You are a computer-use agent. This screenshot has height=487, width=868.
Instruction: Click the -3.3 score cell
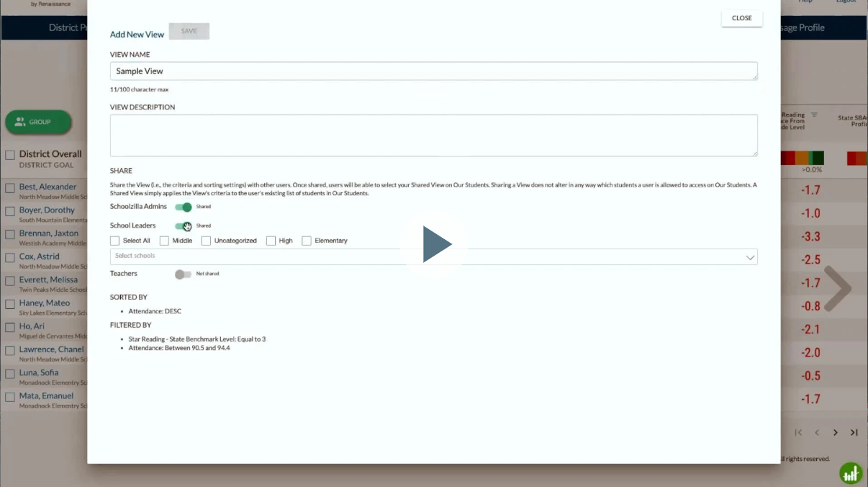[x=810, y=237]
